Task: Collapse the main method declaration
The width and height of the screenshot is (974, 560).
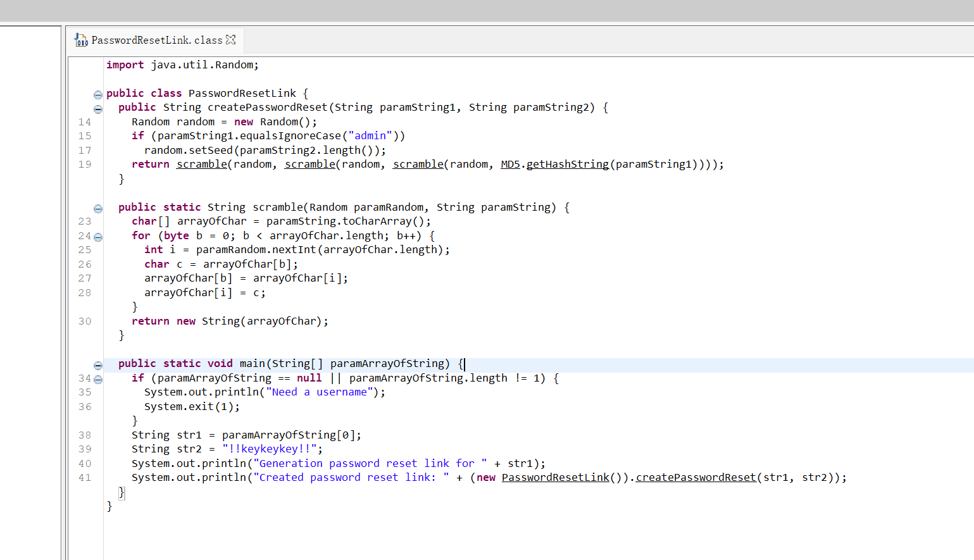Action: point(97,365)
